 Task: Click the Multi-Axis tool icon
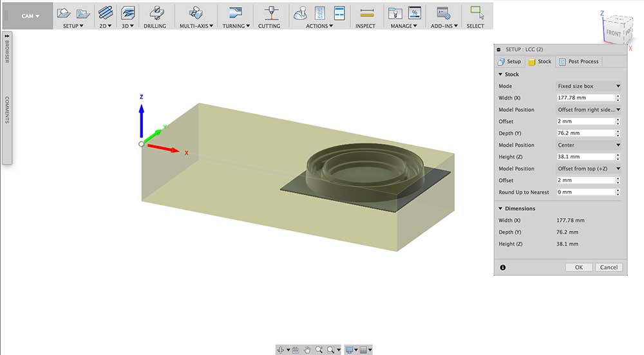[196, 13]
